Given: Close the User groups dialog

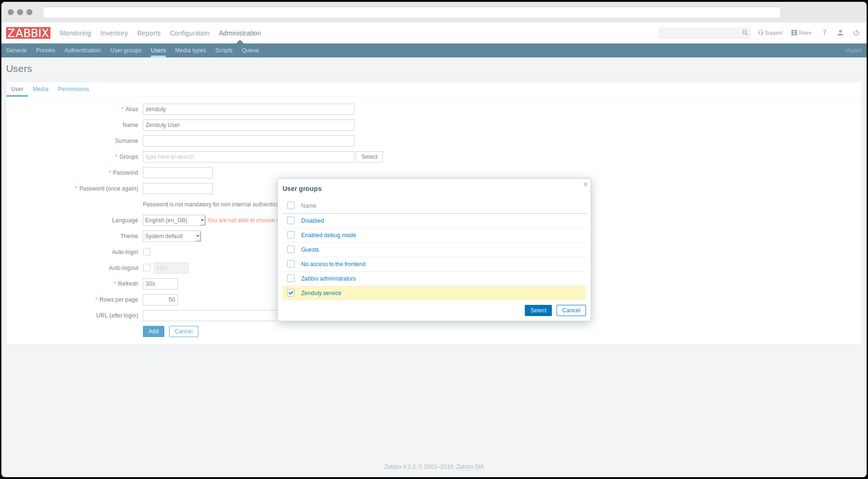Looking at the screenshot, I should click(x=586, y=184).
